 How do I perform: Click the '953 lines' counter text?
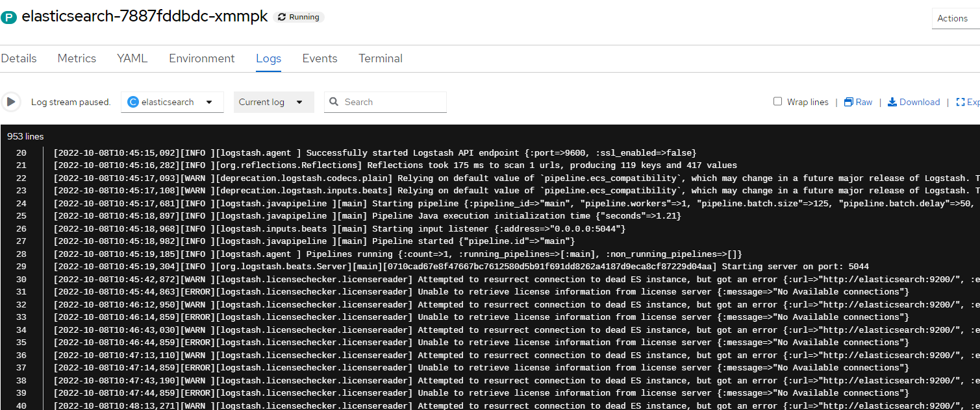(25, 136)
